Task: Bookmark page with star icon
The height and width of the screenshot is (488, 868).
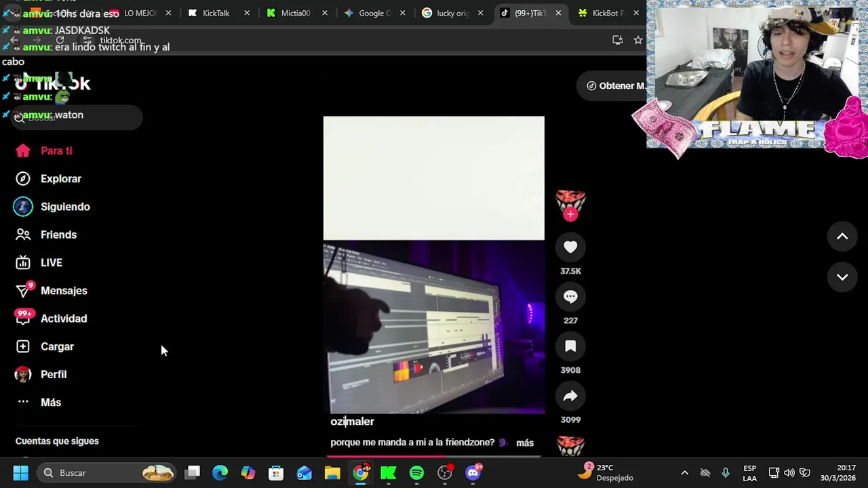Action: point(638,40)
